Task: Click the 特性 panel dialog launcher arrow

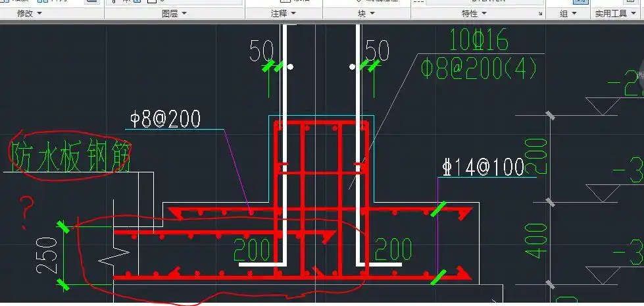Action: 540,14
